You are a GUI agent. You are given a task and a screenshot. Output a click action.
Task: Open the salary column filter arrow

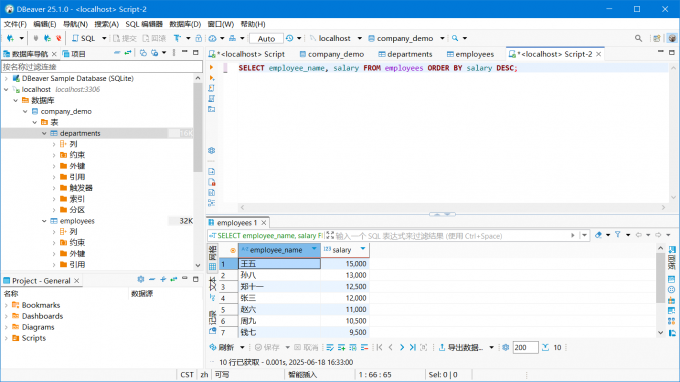tap(363, 249)
